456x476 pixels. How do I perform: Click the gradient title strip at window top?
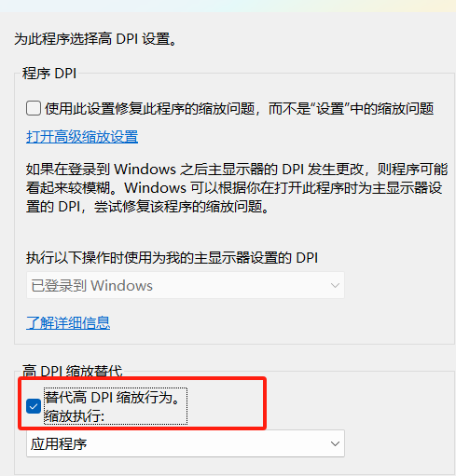pos(228,6)
